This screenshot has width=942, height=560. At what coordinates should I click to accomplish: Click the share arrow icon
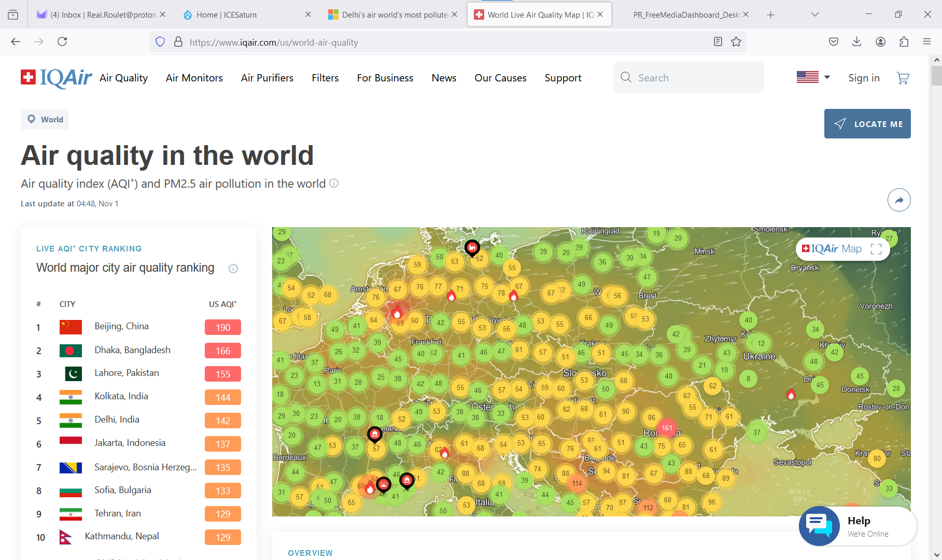[898, 200]
